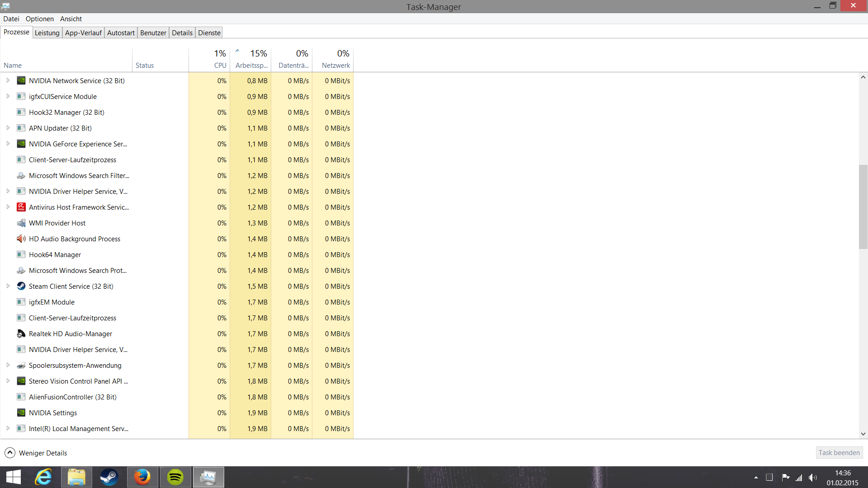Click the NVIDIA Settings process icon

tap(21, 413)
